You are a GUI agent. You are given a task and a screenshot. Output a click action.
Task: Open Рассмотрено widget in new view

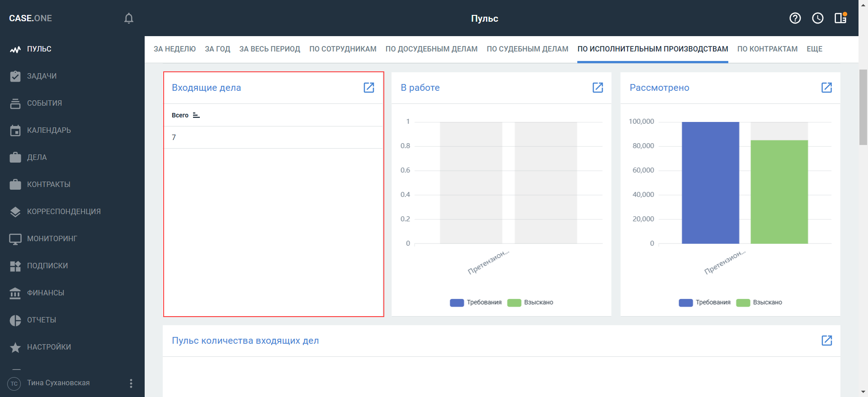pos(826,88)
